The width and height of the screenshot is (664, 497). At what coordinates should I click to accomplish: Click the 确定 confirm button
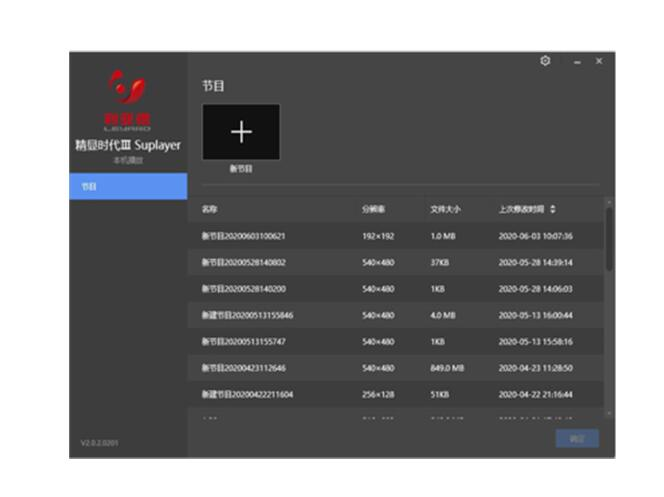tap(577, 438)
